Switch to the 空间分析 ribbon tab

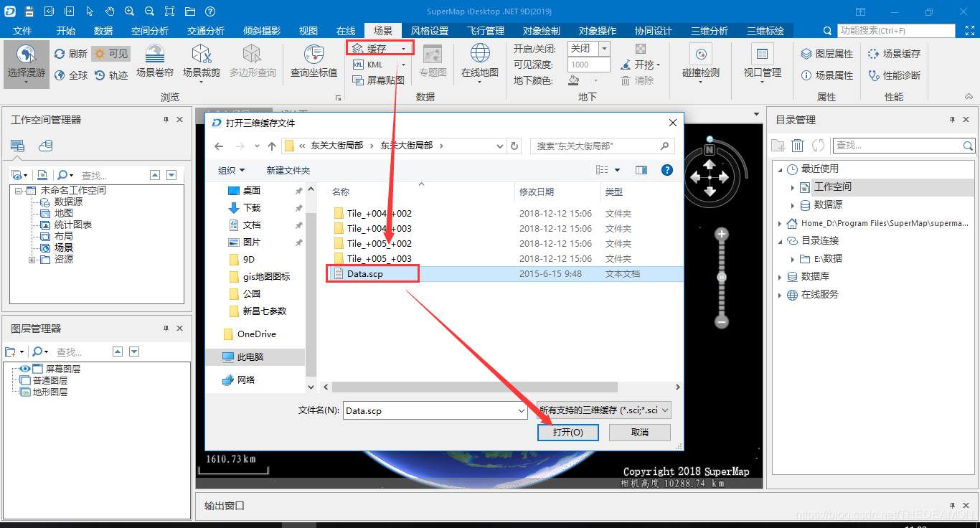pos(150,31)
